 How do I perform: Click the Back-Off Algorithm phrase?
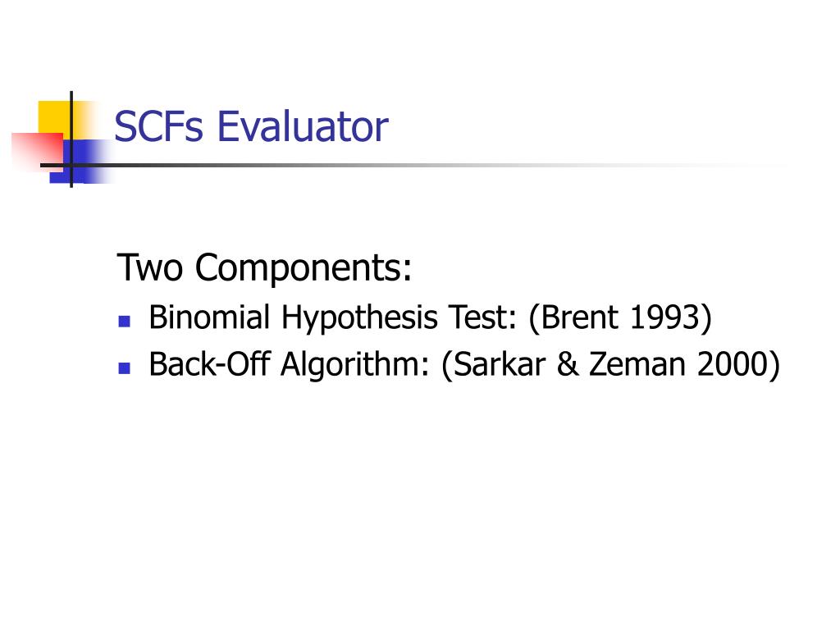[290, 365]
